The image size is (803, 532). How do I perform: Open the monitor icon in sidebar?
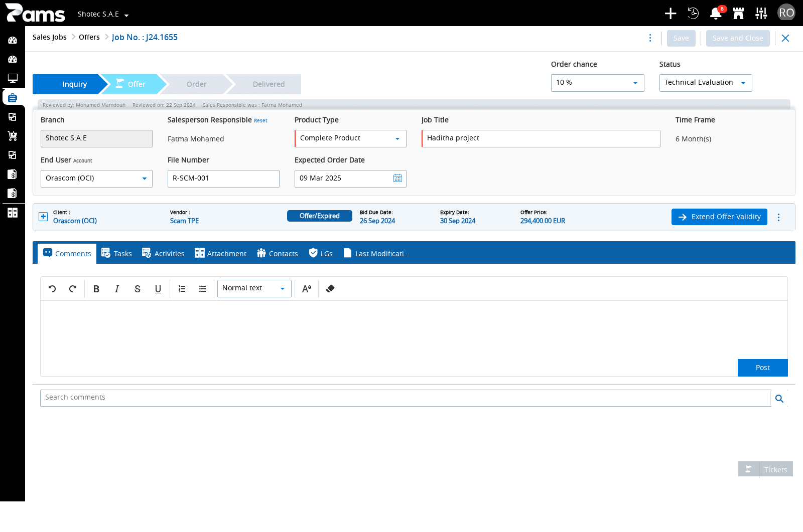click(13, 78)
